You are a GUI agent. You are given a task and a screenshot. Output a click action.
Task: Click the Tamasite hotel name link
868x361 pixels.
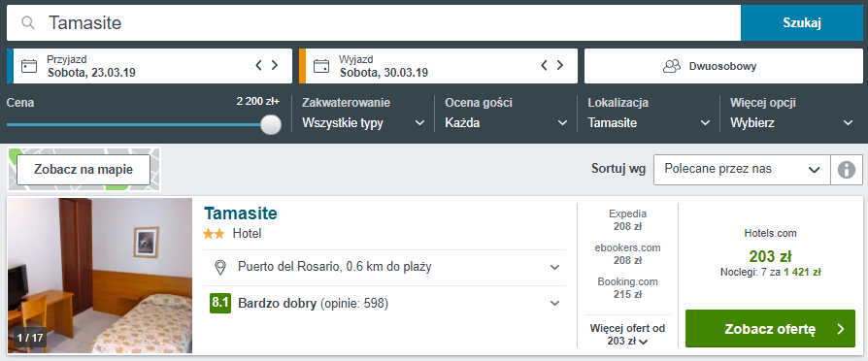240,213
